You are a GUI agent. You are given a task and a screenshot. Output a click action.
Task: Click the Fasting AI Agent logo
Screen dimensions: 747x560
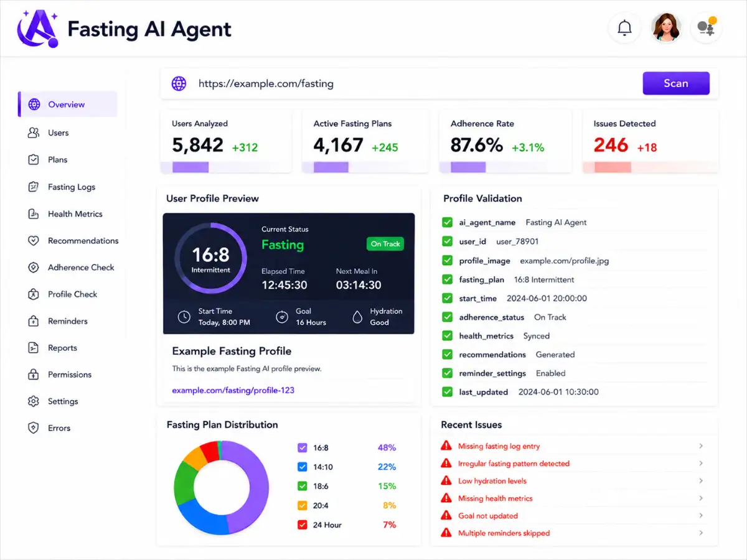tap(38, 29)
